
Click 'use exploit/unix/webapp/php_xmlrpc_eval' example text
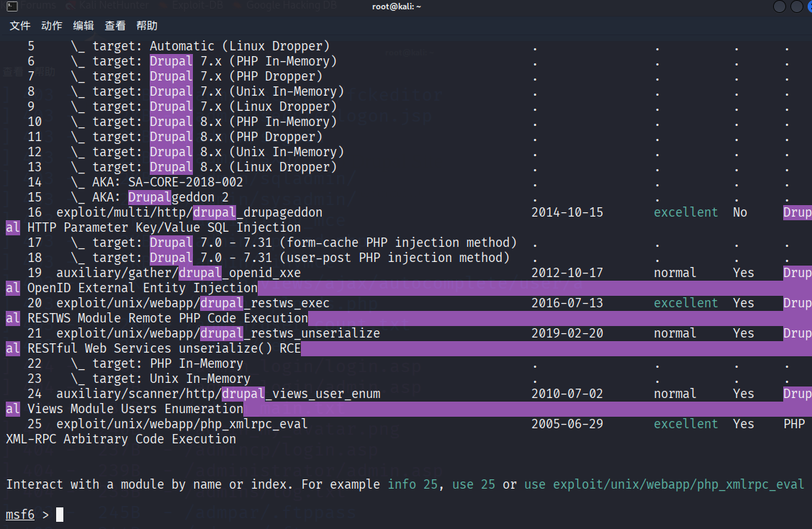(664, 484)
